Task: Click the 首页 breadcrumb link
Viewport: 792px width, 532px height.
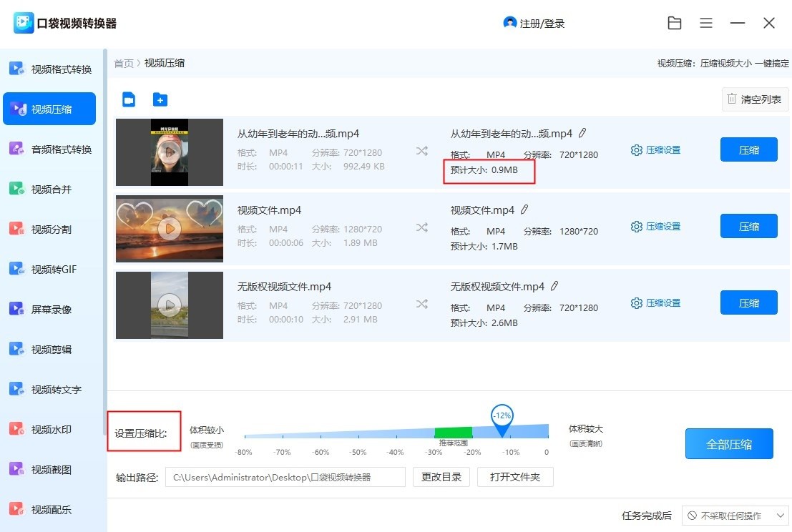Action: click(124, 63)
